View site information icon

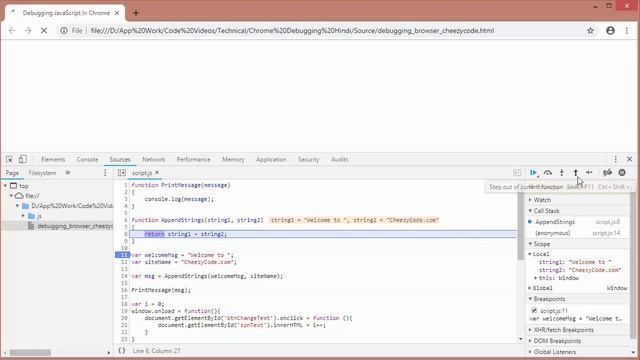pyautogui.click(x=64, y=31)
